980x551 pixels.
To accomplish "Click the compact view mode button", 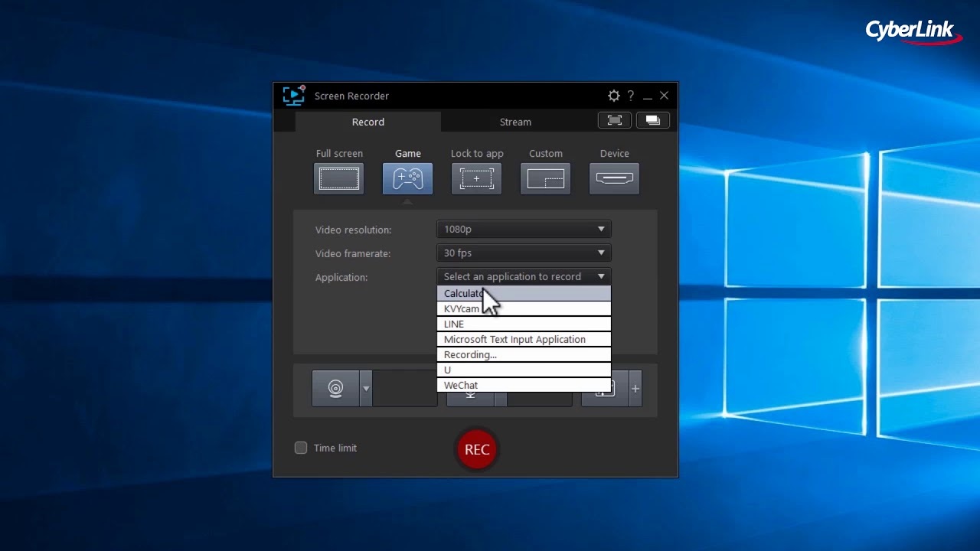I will [x=652, y=120].
